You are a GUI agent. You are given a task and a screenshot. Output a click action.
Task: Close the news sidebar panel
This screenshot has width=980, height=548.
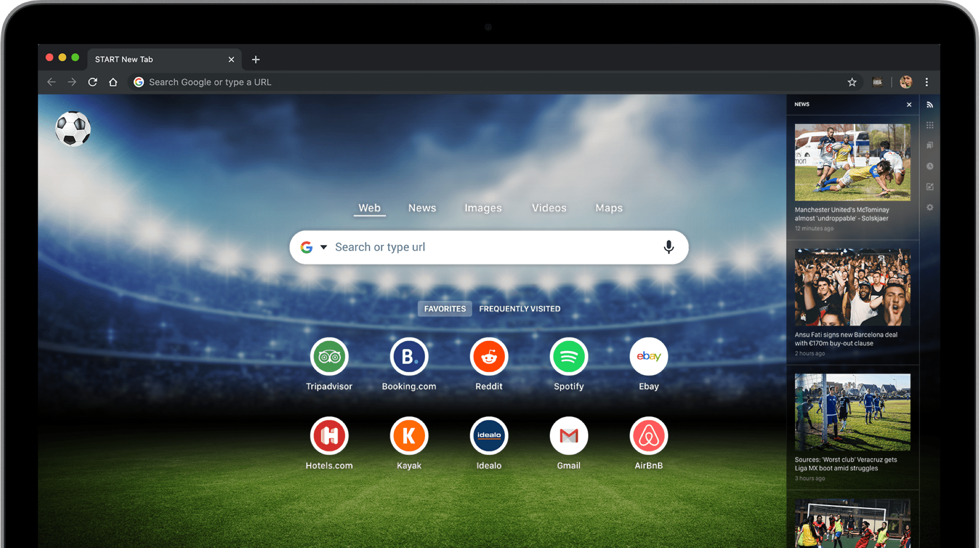point(909,104)
